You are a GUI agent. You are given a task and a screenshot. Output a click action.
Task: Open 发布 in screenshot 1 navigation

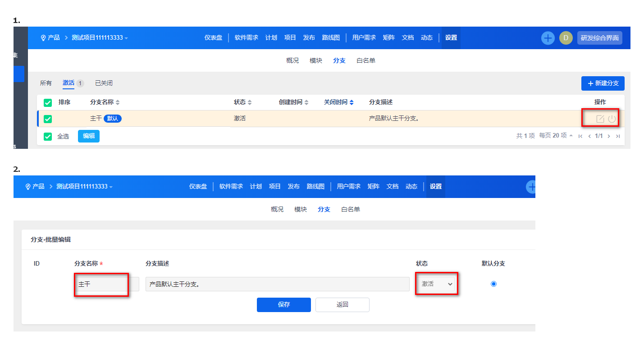pyautogui.click(x=309, y=38)
